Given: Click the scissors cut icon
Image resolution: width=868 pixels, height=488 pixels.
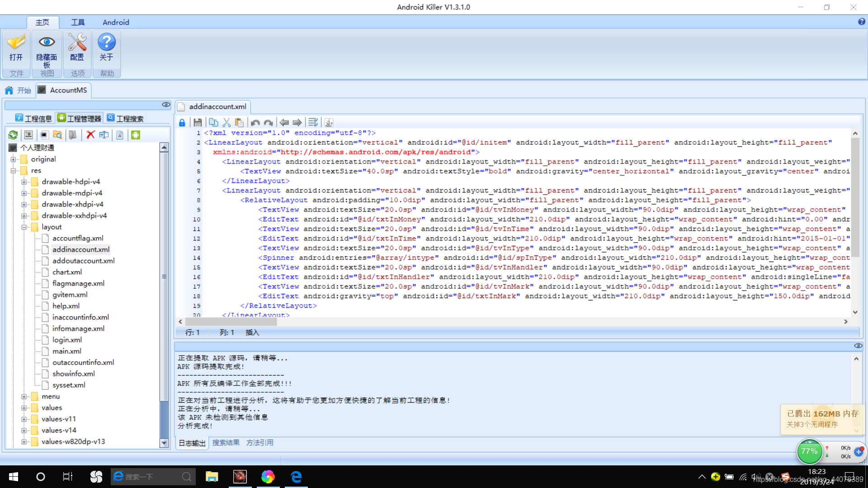Looking at the screenshot, I should click(226, 122).
